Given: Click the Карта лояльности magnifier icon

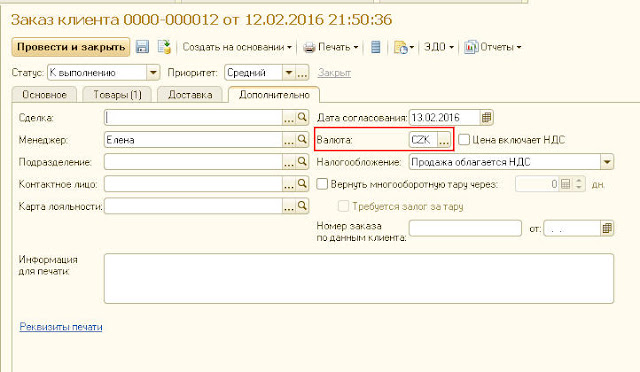Looking at the screenshot, I should pyautogui.click(x=302, y=206).
